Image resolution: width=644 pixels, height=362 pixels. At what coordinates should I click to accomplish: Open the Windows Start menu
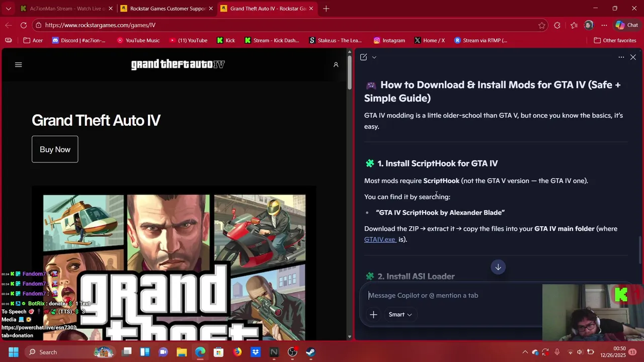(14, 352)
